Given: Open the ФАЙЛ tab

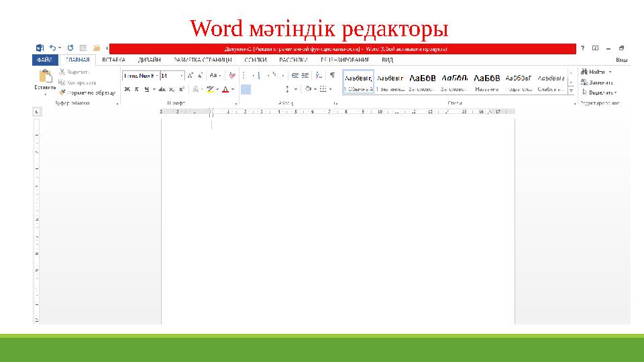Looking at the screenshot, I should click(45, 60).
